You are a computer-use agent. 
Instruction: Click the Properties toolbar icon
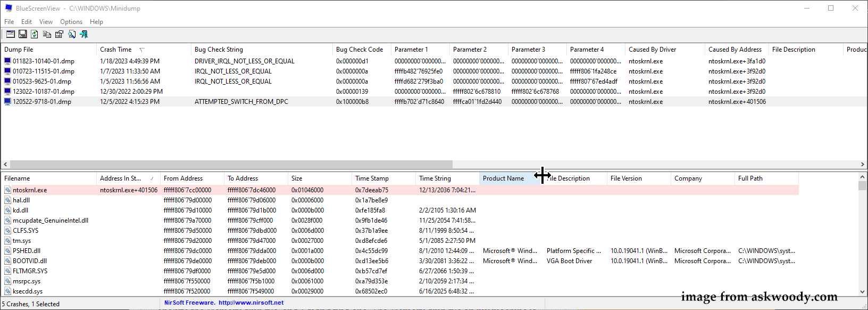point(59,34)
